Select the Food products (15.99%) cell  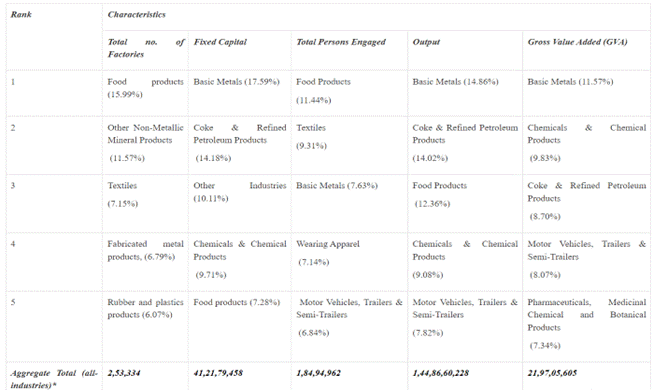click(145, 88)
